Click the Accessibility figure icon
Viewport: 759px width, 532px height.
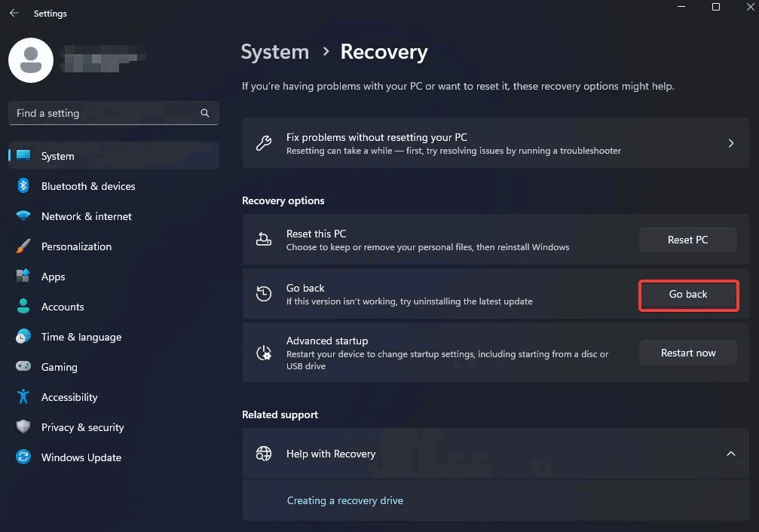coord(23,396)
